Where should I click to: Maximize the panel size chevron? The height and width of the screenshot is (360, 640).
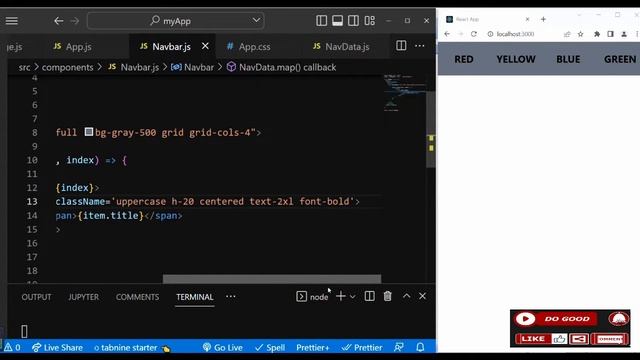click(407, 296)
